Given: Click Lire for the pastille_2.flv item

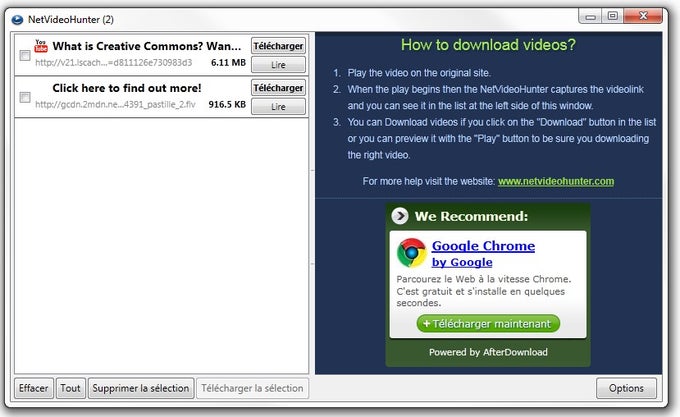Looking at the screenshot, I should (278, 107).
